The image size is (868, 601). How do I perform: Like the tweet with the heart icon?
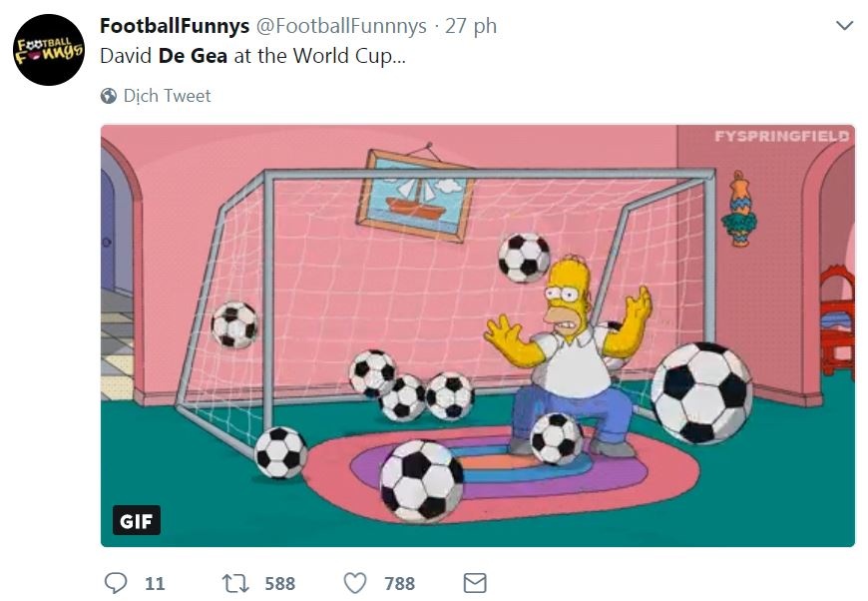[x=355, y=583]
